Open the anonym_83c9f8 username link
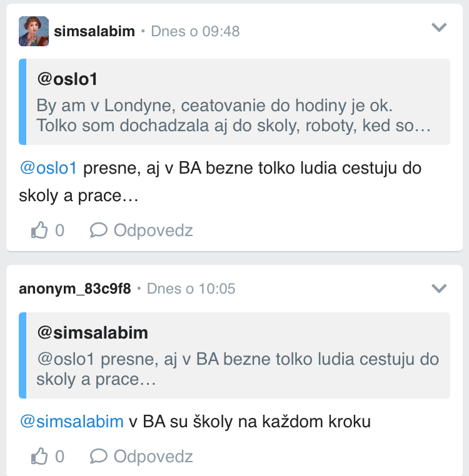The image size is (469, 476). [75, 289]
